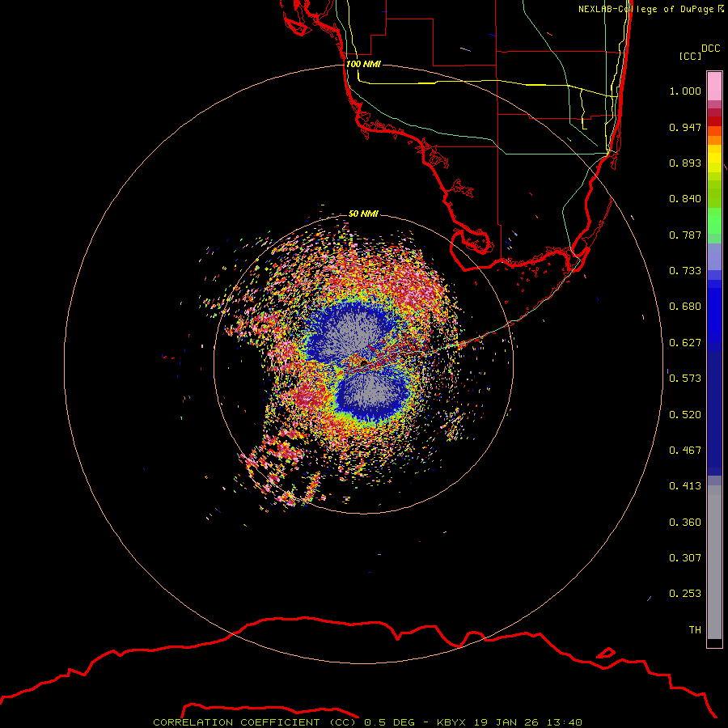Select the 0.680 scale value
Image resolution: width=728 pixels, height=728 pixels.
pyautogui.click(x=685, y=307)
